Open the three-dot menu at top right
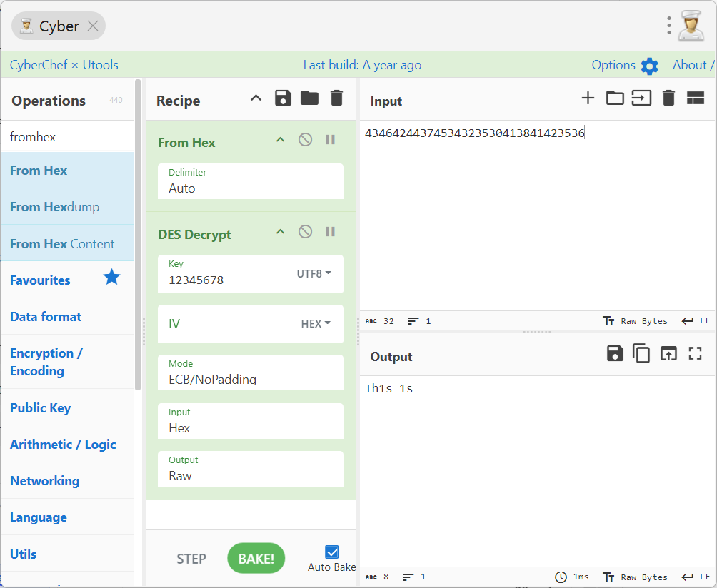This screenshot has height=588, width=717. (x=668, y=26)
